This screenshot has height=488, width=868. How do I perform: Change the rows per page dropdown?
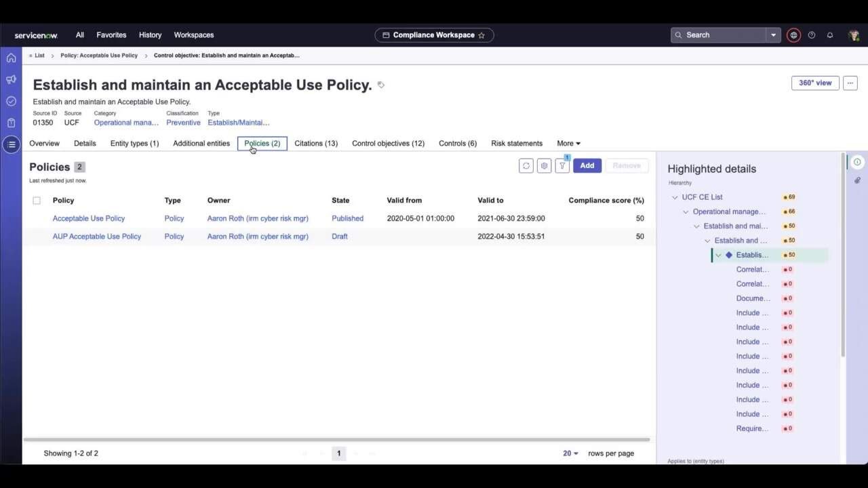[570, 453]
